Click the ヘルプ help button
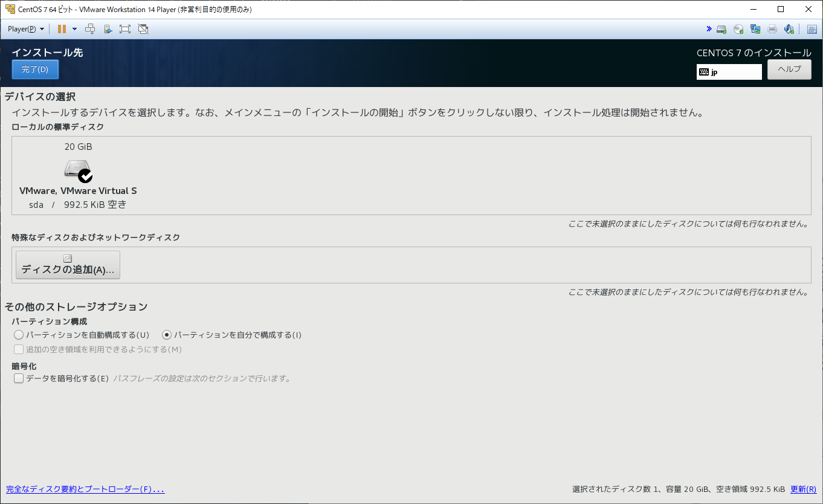The height and width of the screenshot is (504, 823). tap(789, 69)
